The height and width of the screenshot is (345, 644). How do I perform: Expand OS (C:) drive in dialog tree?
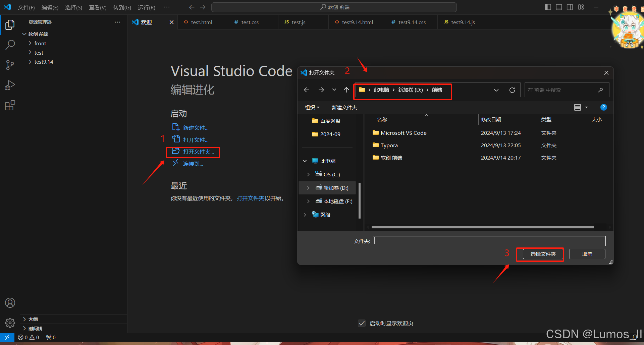[x=308, y=174]
